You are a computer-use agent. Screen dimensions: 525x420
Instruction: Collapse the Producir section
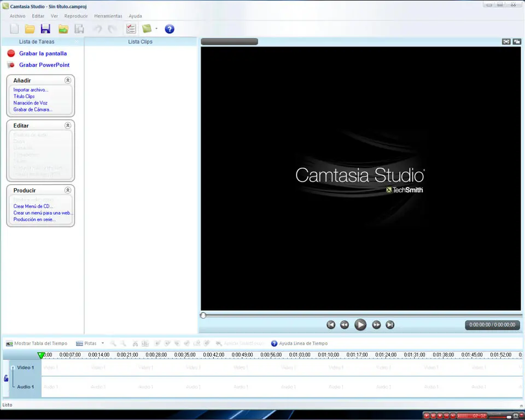point(68,190)
